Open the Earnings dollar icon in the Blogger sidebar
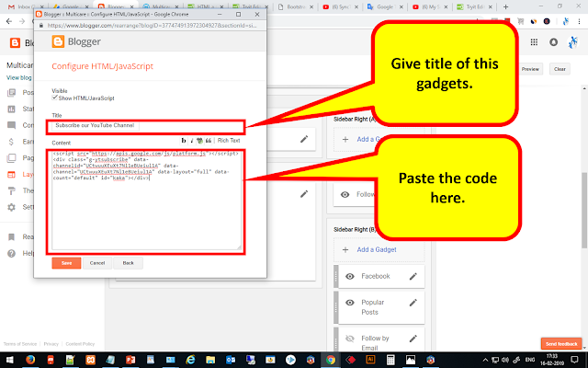 click(x=12, y=142)
